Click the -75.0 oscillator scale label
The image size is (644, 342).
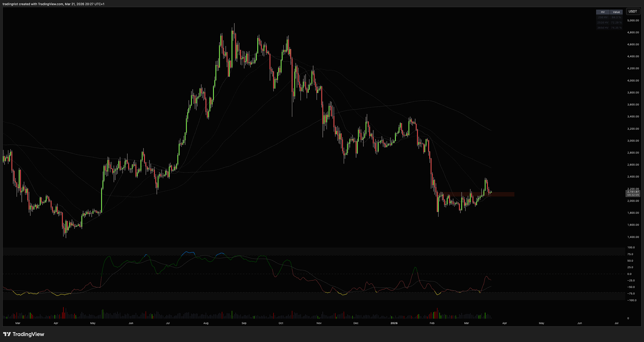(x=631, y=294)
